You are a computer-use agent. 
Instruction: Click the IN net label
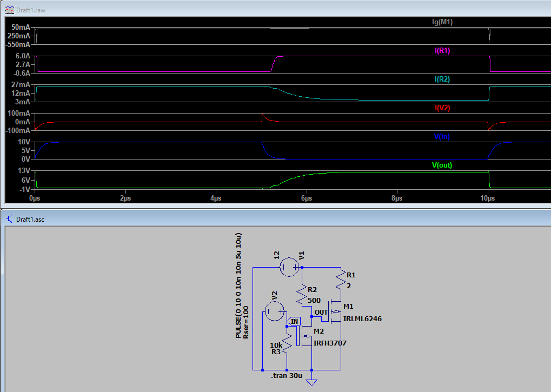coord(294,321)
